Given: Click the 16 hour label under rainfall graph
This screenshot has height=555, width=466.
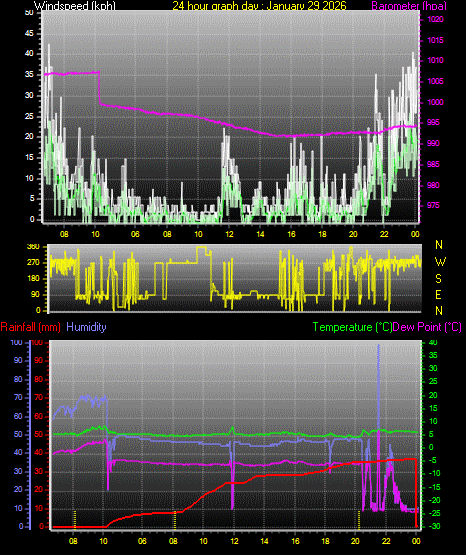Looking at the screenshot, I should [295, 541].
